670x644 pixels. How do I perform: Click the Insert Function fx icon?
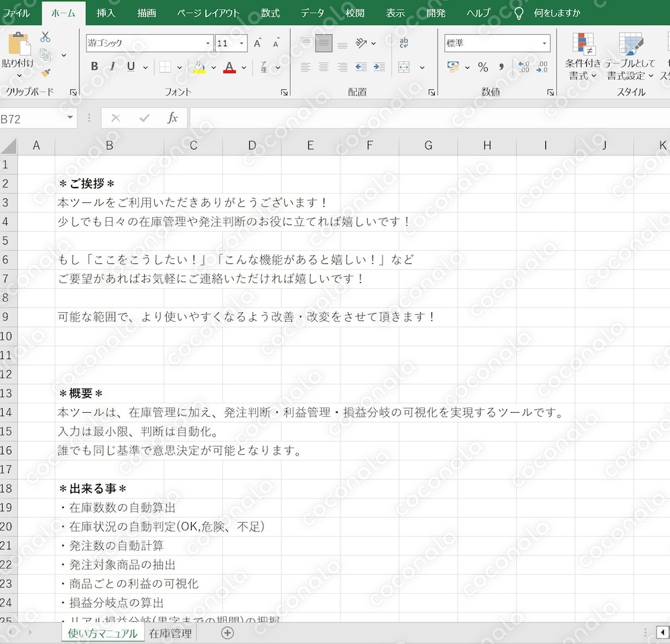pyautogui.click(x=173, y=118)
